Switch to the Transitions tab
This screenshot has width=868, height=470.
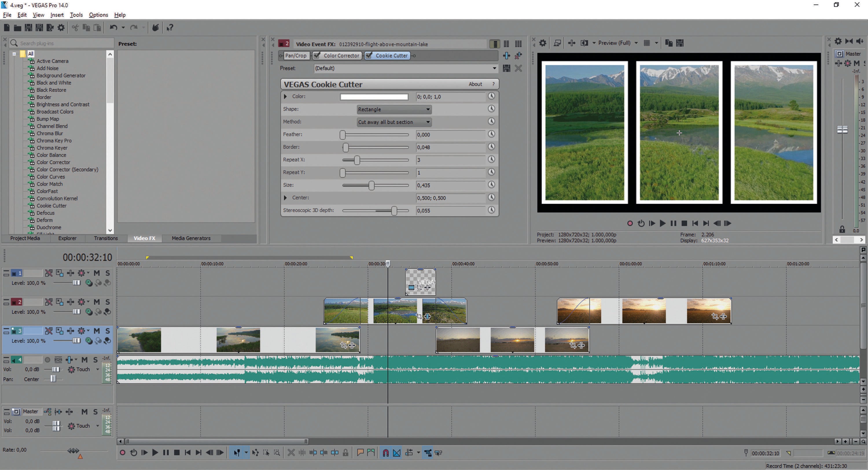coord(106,238)
